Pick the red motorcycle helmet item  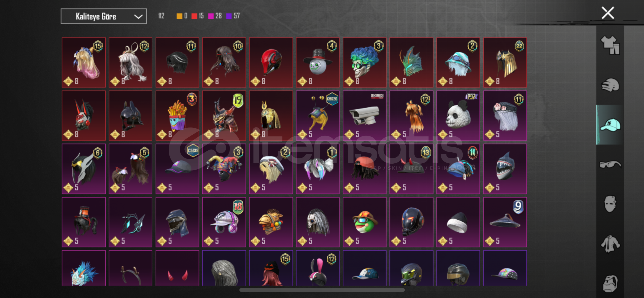271,62
